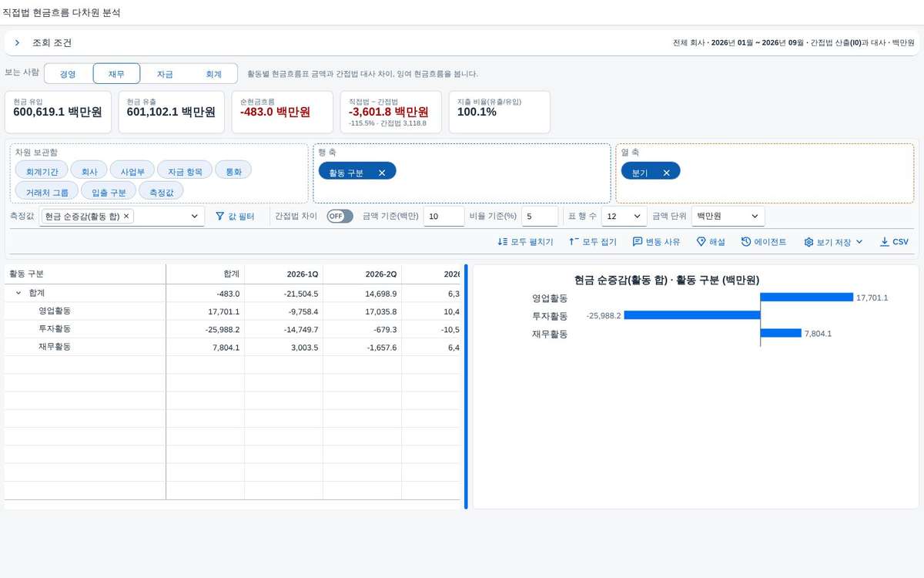Switch to the 경영 viewer tab
Image resolution: width=924 pixels, height=578 pixels.
(68, 74)
